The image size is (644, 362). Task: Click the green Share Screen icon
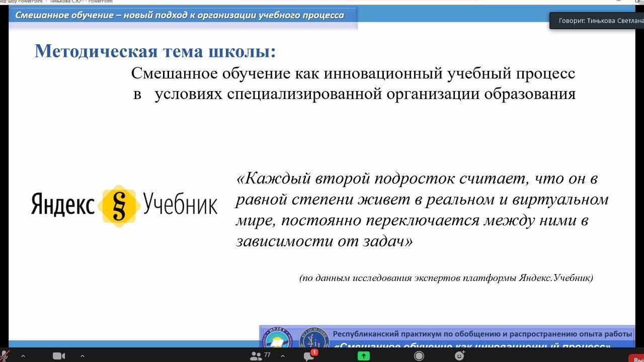363,356
